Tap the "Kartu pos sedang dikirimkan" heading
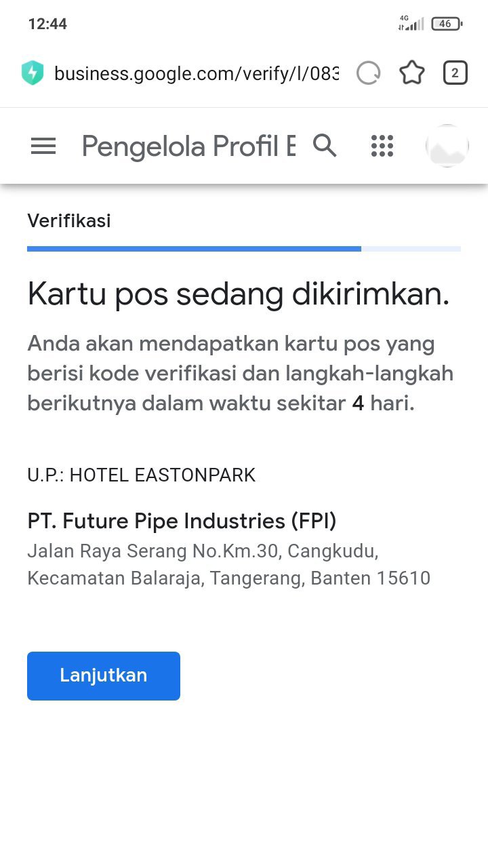The height and width of the screenshot is (868, 488). pos(239,294)
